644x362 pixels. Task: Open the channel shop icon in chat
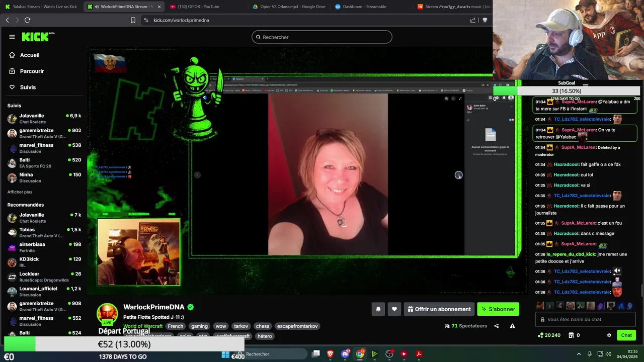(x=571, y=335)
